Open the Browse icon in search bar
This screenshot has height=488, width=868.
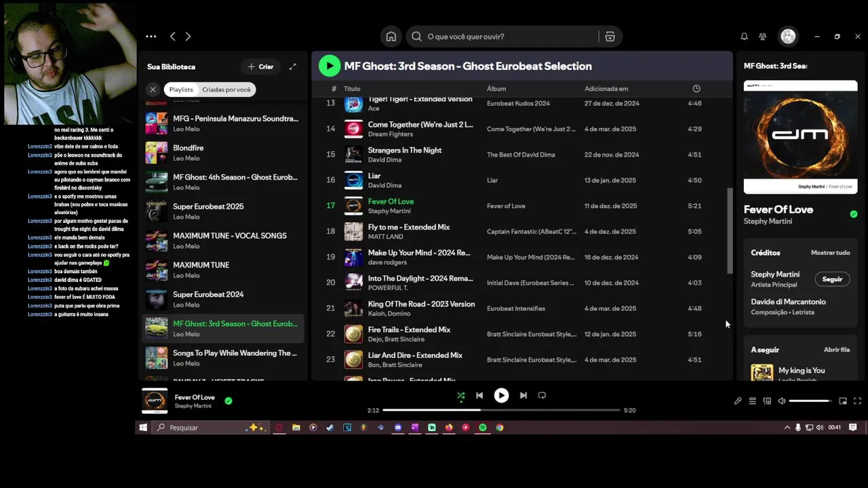click(x=610, y=37)
